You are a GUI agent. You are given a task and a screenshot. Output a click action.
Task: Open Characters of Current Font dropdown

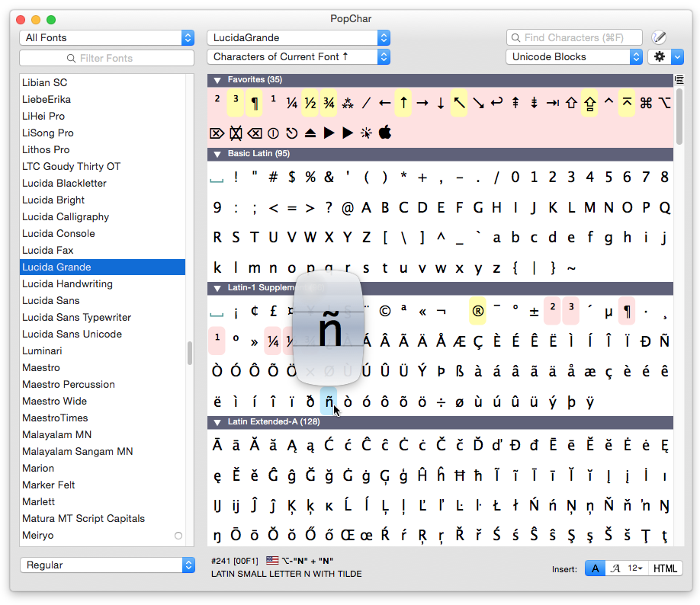pyautogui.click(x=298, y=57)
